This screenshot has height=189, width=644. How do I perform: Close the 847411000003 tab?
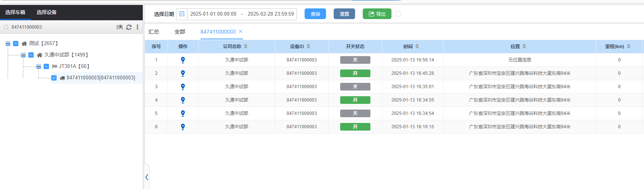click(241, 32)
